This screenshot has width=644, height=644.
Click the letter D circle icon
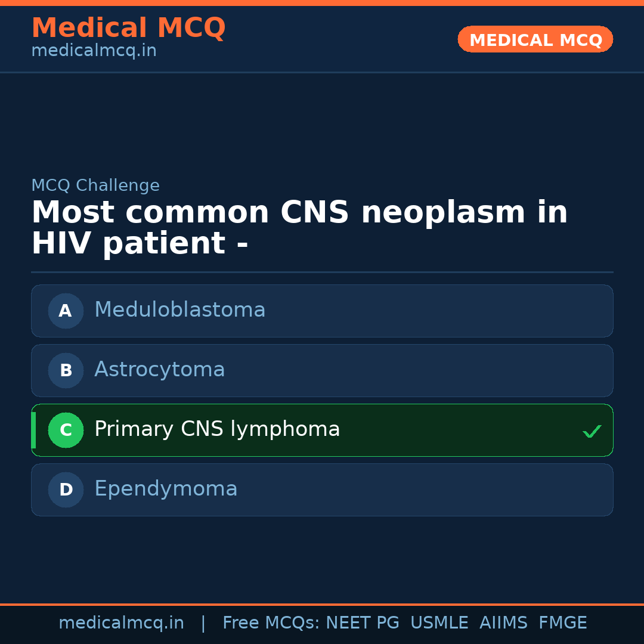66,490
